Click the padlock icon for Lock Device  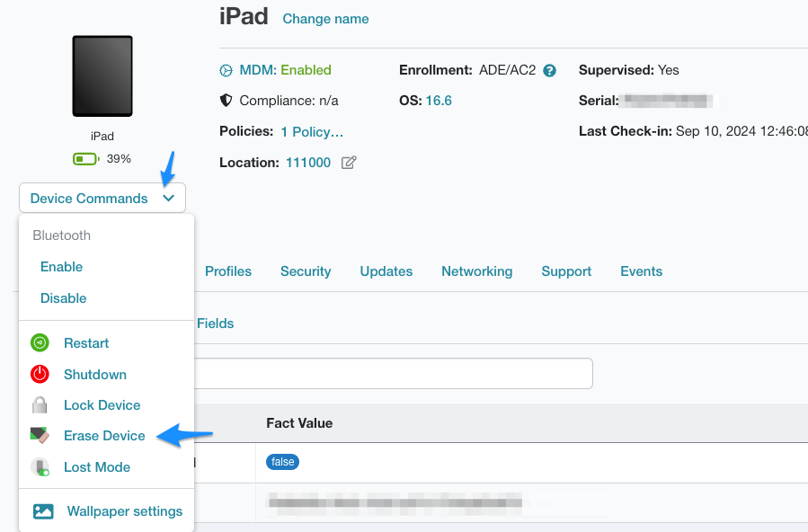coord(40,405)
